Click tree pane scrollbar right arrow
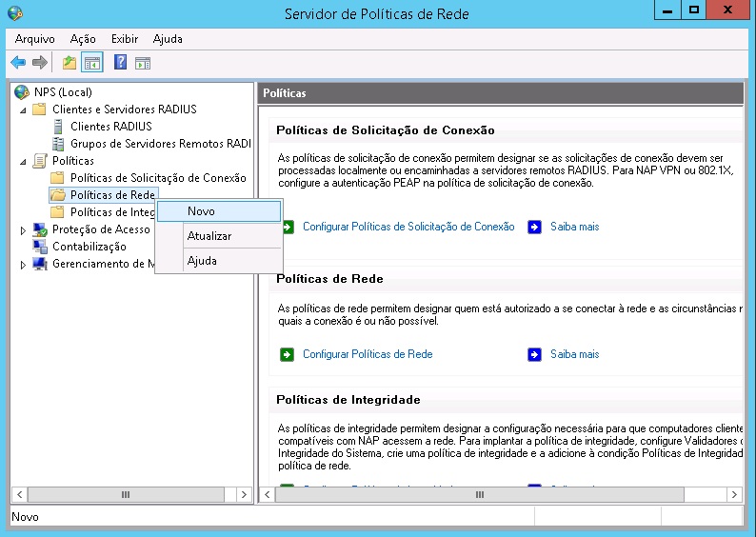This screenshot has width=756, height=537. tap(244, 494)
